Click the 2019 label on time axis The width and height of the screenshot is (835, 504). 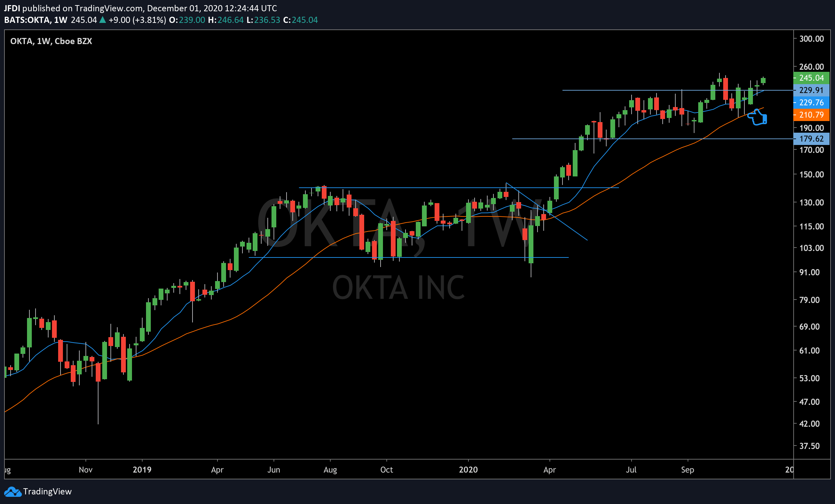[x=142, y=469]
